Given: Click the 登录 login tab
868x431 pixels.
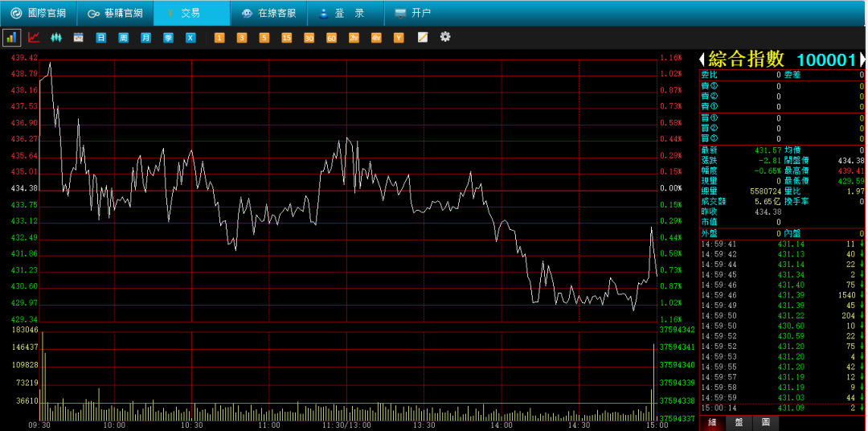Looking at the screenshot, I should [x=346, y=13].
